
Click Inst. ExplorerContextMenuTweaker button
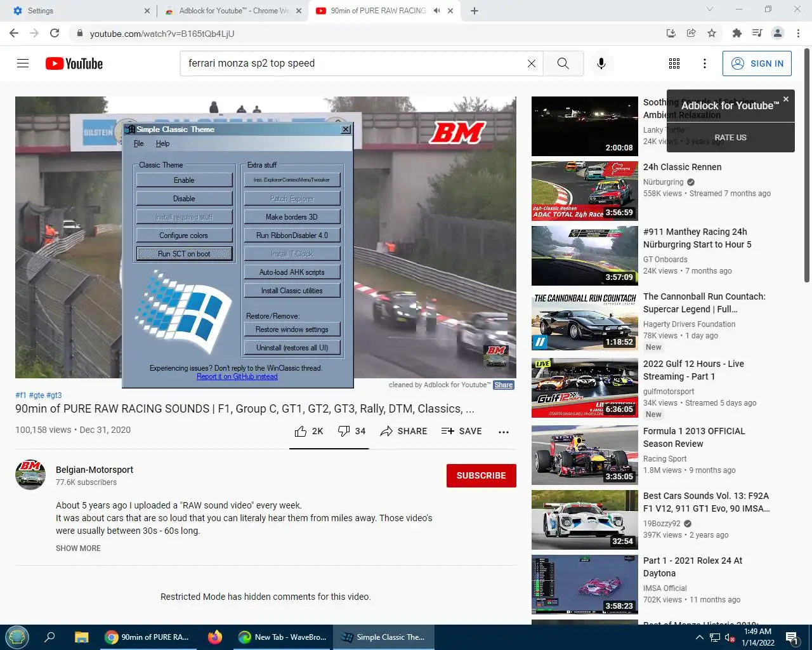tap(292, 180)
